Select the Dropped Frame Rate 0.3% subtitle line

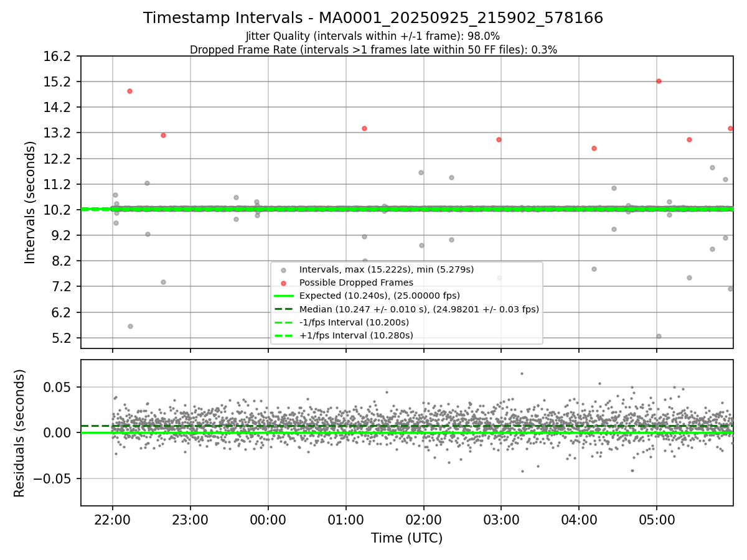click(x=373, y=49)
